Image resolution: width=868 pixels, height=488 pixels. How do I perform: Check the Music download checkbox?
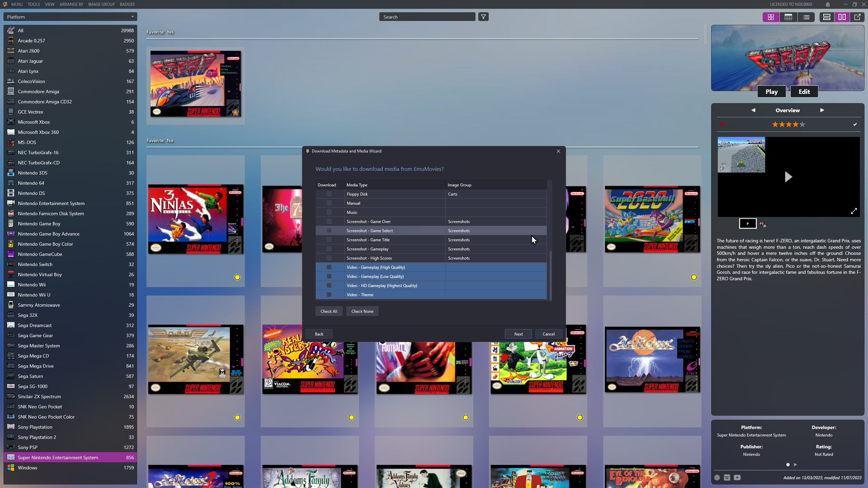coord(329,212)
